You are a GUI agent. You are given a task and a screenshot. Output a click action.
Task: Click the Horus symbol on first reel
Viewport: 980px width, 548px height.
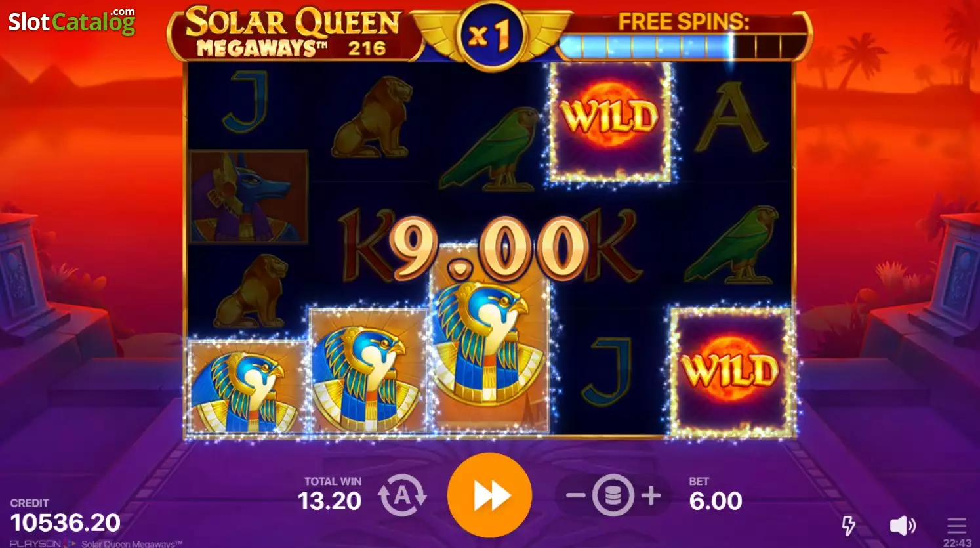(x=246, y=387)
